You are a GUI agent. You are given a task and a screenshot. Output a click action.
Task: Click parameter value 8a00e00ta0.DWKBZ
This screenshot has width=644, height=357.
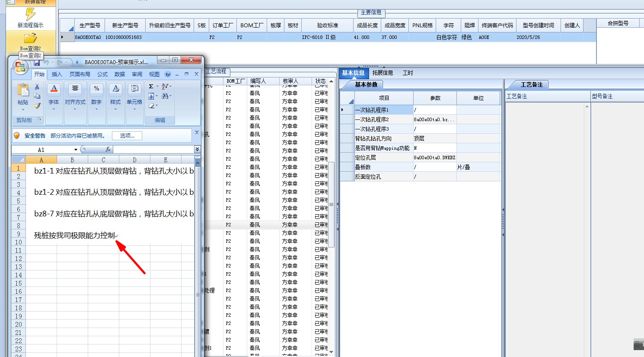[x=434, y=158]
